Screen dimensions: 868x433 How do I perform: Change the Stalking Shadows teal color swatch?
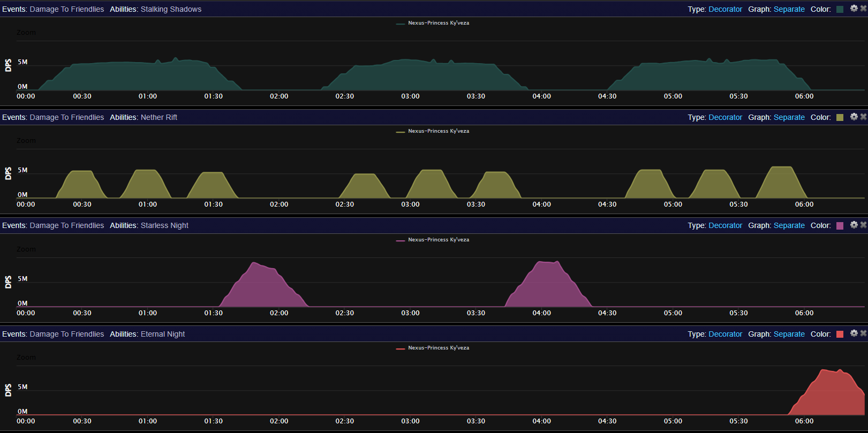[840, 9]
